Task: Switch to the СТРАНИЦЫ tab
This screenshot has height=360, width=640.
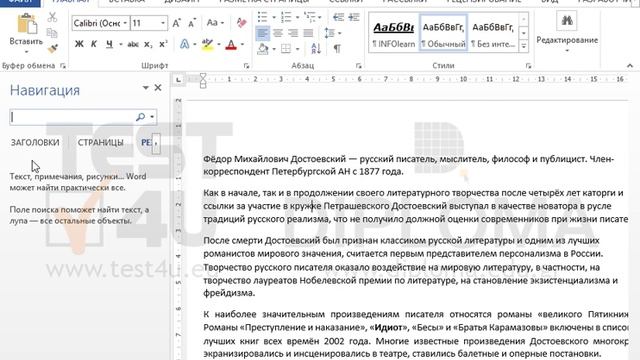Action: (x=100, y=142)
